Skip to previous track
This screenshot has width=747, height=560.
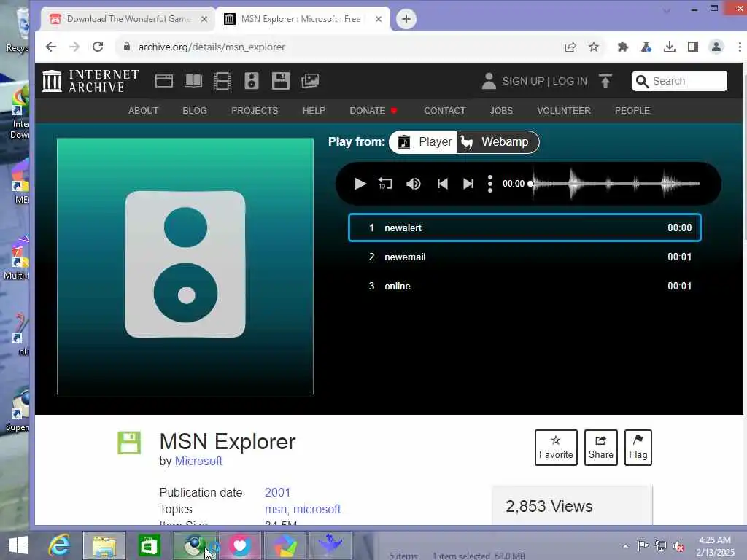coord(443,184)
